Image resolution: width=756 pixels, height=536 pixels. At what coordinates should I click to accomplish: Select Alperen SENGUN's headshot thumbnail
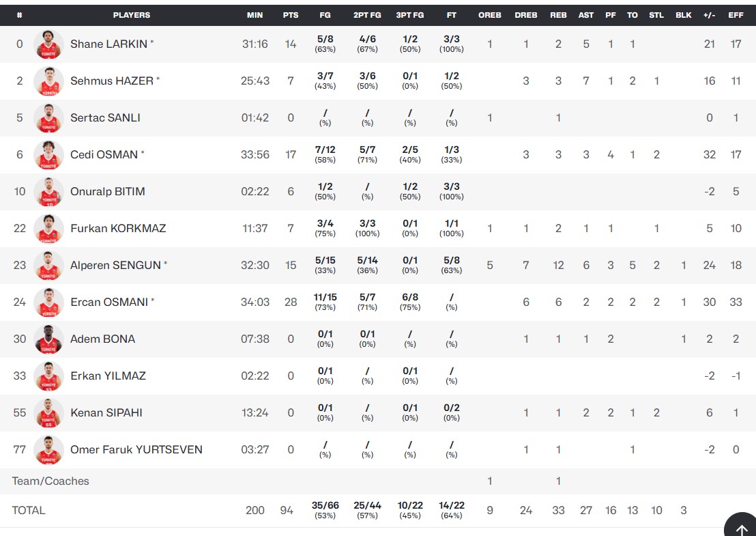(48, 265)
